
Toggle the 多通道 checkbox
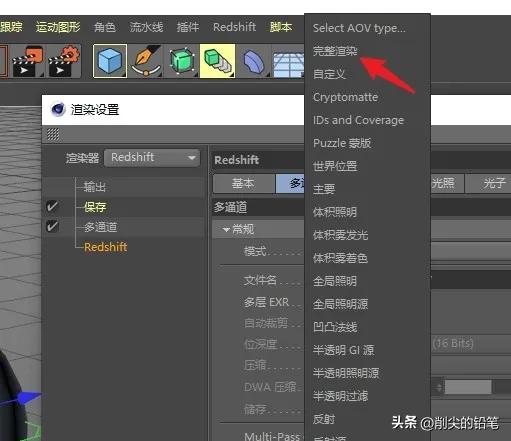(x=52, y=227)
